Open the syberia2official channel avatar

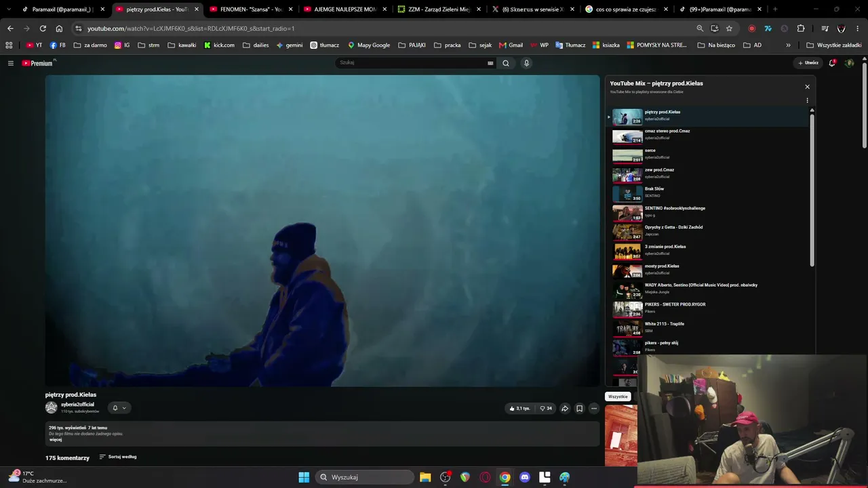[x=51, y=407]
